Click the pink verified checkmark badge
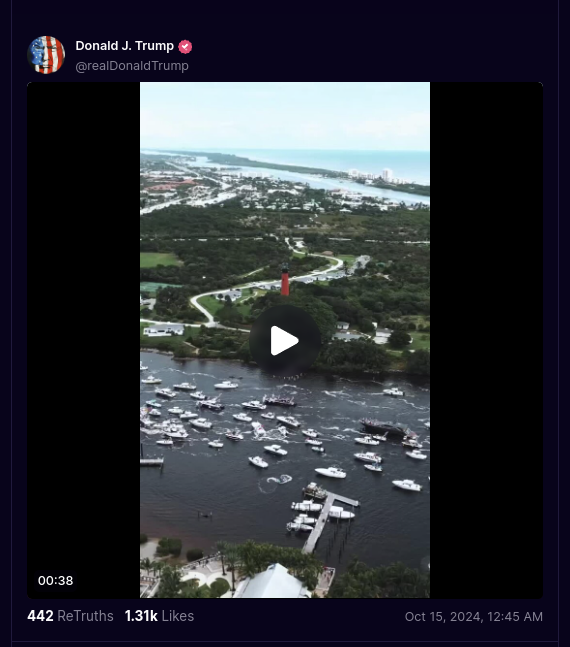The image size is (570, 647). click(x=185, y=47)
